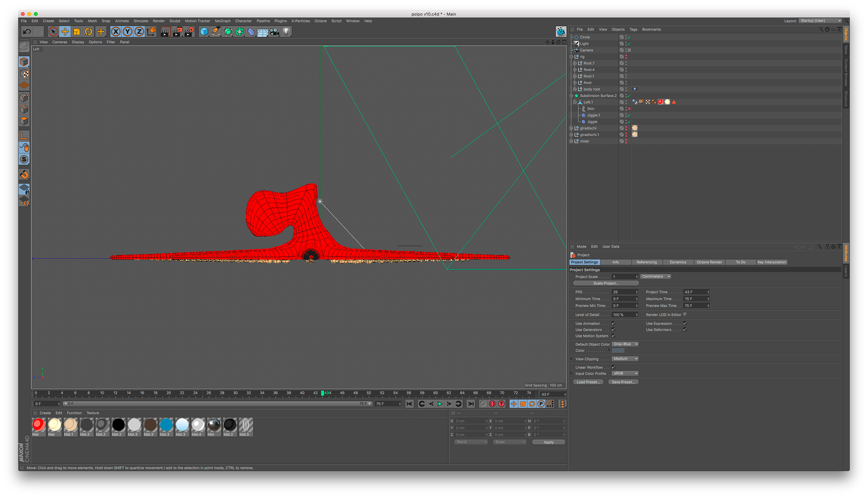
Task: Toggle Autokeying record button
Action: (x=492, y=404)
